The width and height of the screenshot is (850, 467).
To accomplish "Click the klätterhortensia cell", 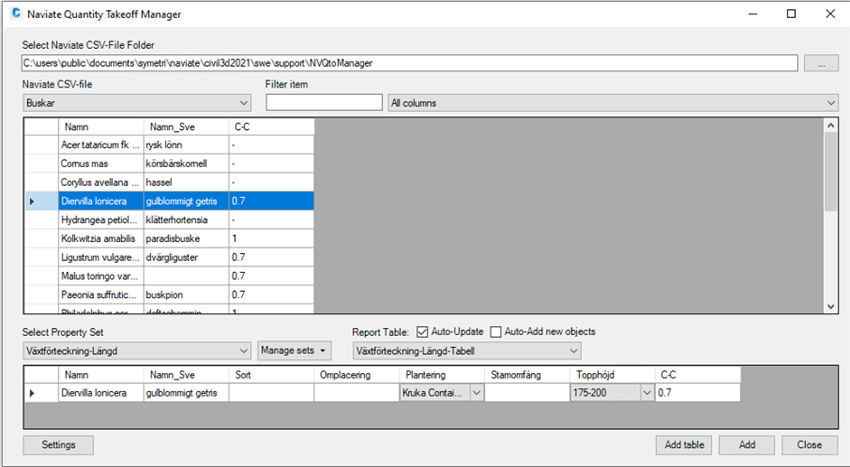I will [186, 220].
